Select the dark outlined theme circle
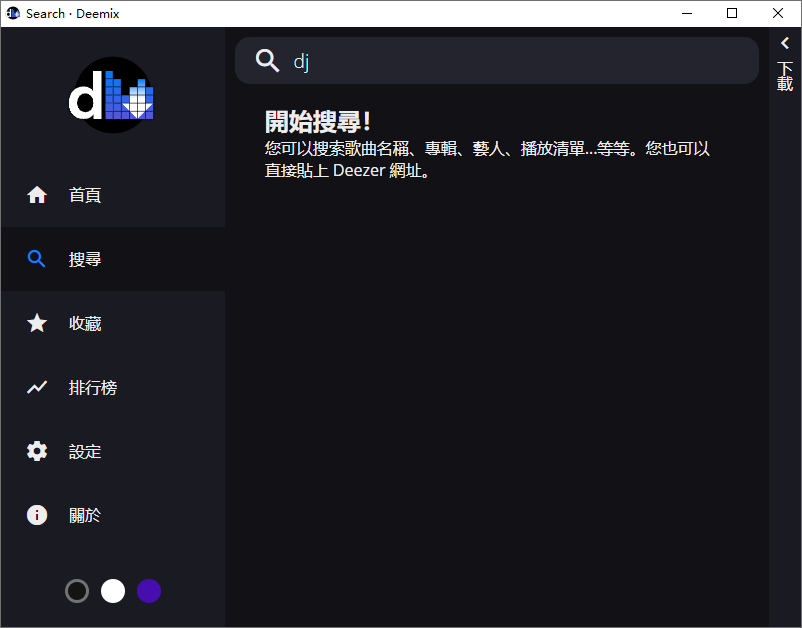802x628 pixels. [77, 591]
